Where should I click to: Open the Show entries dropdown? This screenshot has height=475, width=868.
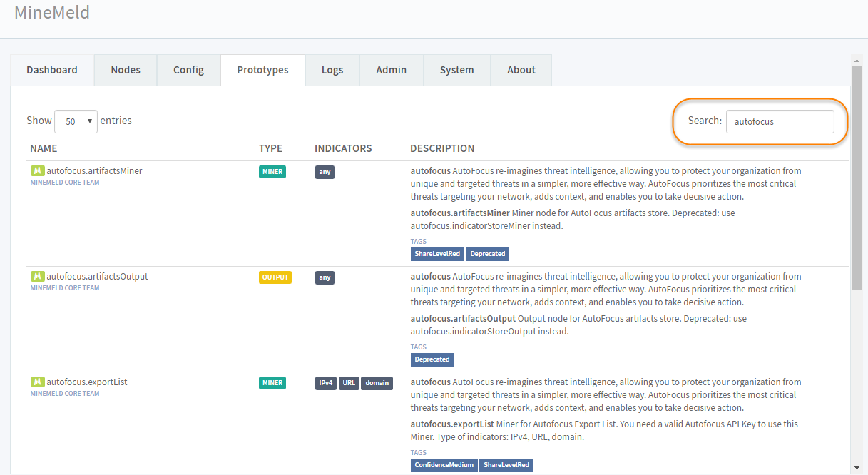76,121
